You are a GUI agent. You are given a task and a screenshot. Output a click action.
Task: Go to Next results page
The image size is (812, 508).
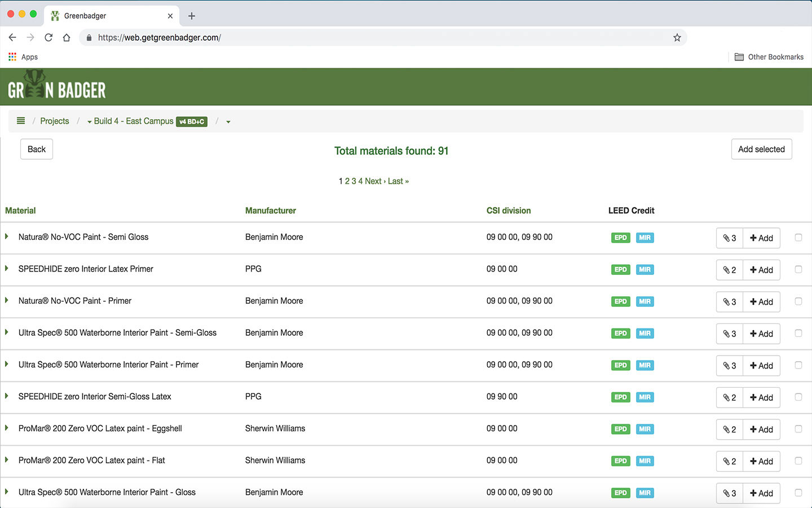pyautogui.click(x=375, y=181)
